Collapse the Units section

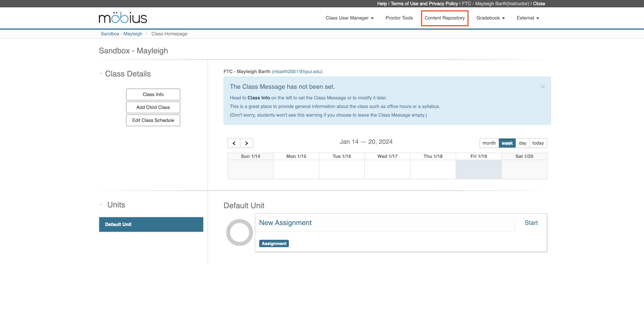point(101,205)
